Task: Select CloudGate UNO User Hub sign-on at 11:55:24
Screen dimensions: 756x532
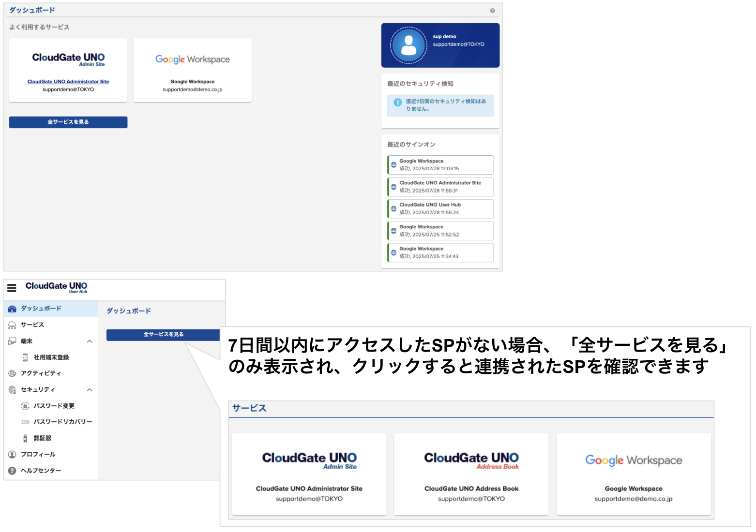Action: tap(440, 209)
